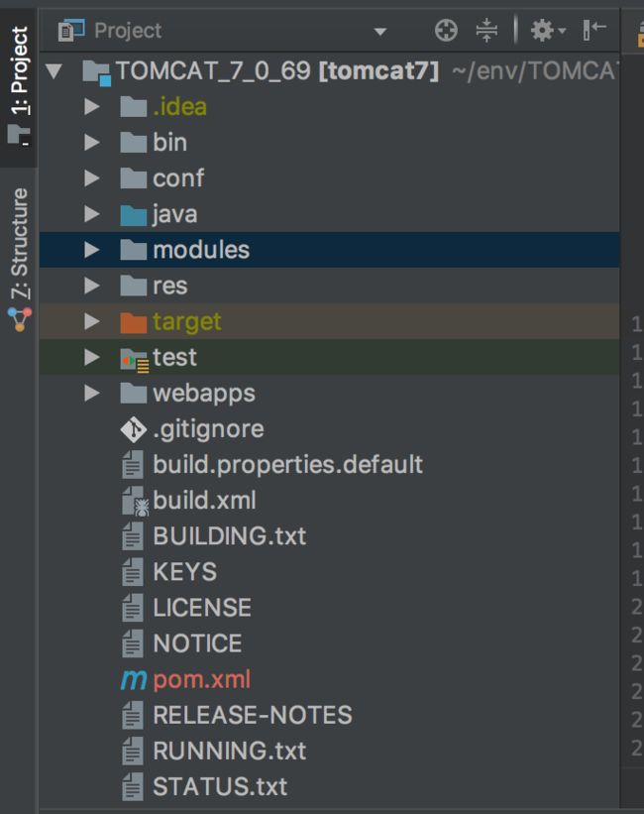Select the .gitignore file name
644x814 pixels.
tap(208, 430)
